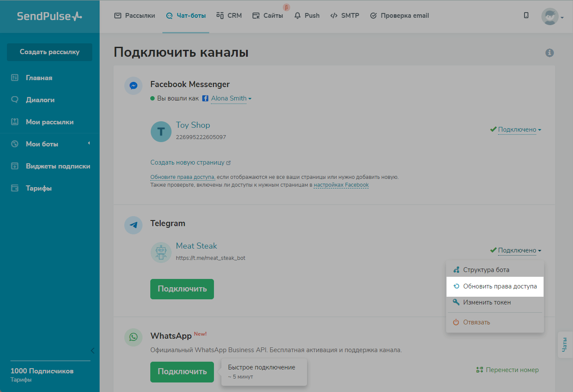This screenshot has height=392, width=573.
Task: Open the SMTP tab
Action: pyautogui.click(x=345, y=16)
